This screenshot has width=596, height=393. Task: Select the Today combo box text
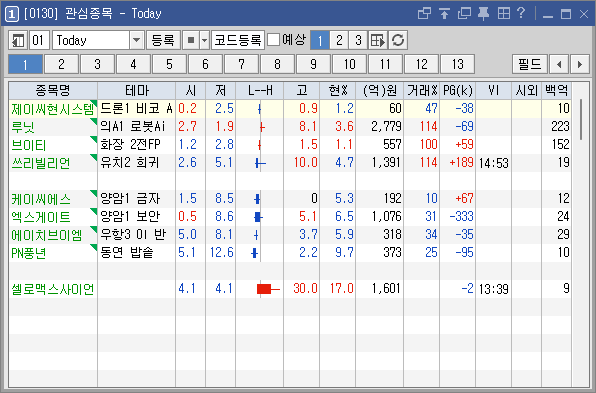point(91,40)
